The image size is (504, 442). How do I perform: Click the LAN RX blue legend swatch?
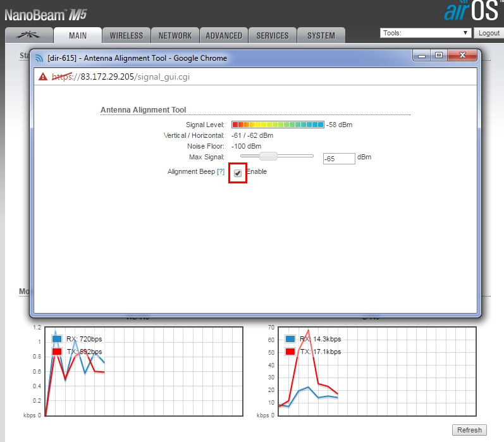290,339
